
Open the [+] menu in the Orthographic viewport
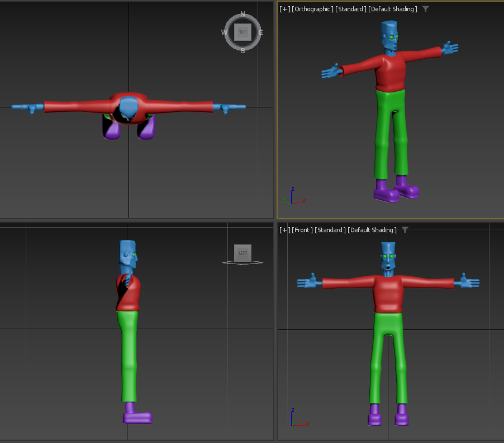[285, 9]
